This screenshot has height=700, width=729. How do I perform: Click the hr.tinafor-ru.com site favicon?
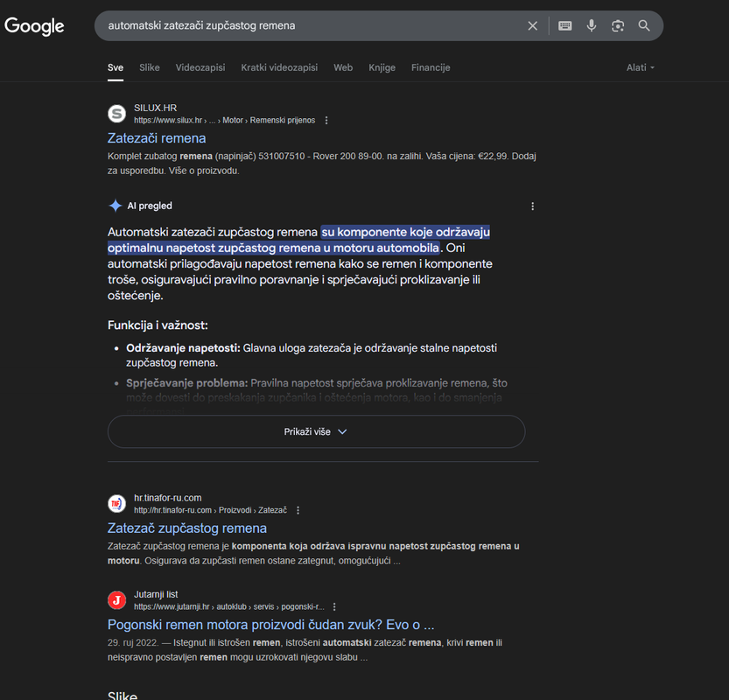click(116, 503)
